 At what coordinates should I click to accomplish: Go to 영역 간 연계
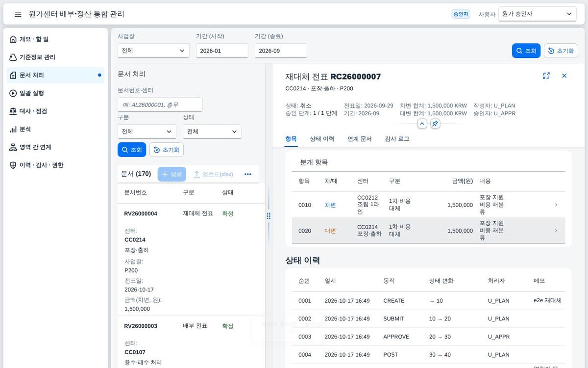(55, 147)
